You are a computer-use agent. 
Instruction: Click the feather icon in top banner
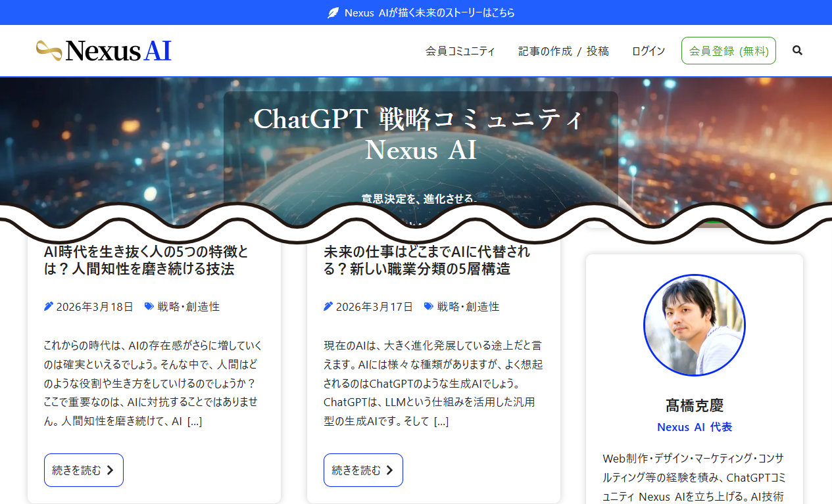pos(333,12)
